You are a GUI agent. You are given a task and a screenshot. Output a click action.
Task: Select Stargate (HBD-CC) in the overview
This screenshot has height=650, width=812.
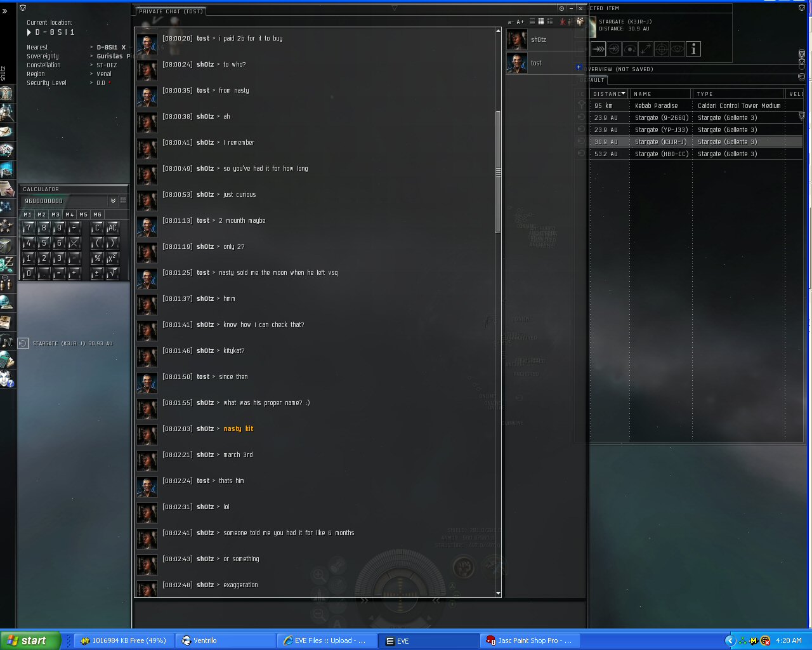[x=696, y=154]
